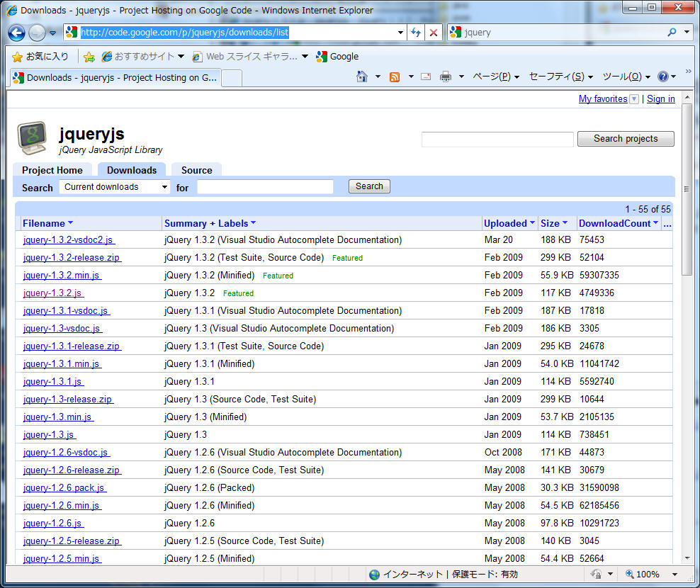This screenshot has height=588, width=700.
Task: Click the Print icon in toolbar
Action: 446,77
